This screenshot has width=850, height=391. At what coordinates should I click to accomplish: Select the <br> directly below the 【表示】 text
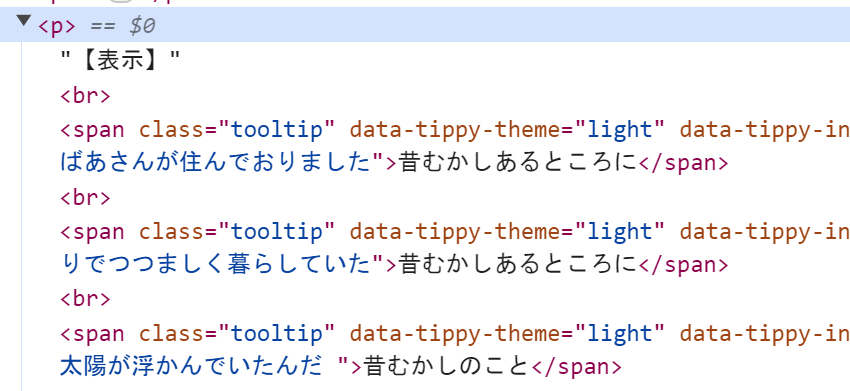[85, 96]
